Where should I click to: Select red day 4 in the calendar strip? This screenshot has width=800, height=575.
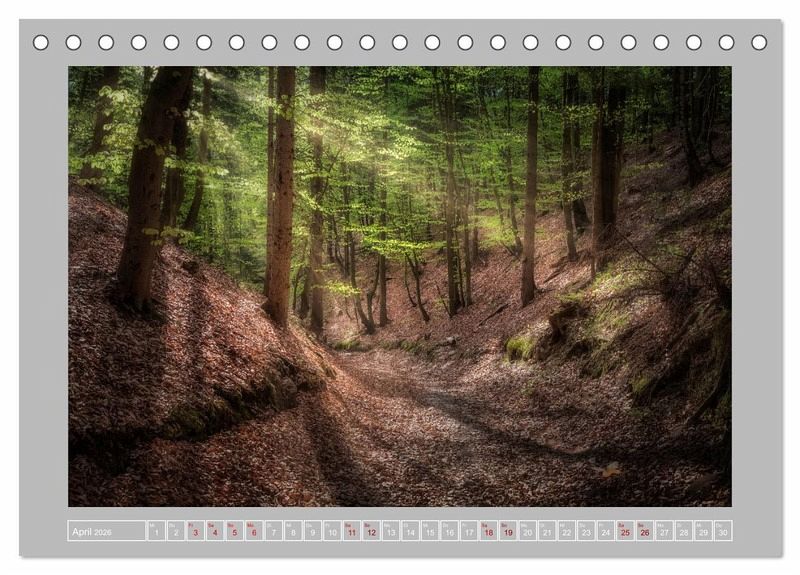pyautogui.click(x=215, y=531)
